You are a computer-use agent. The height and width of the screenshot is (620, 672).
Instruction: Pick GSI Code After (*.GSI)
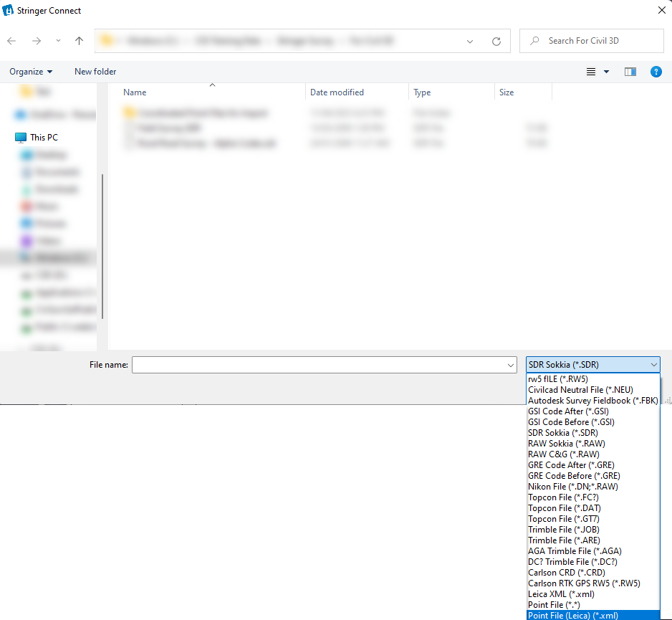click(593, 411)
